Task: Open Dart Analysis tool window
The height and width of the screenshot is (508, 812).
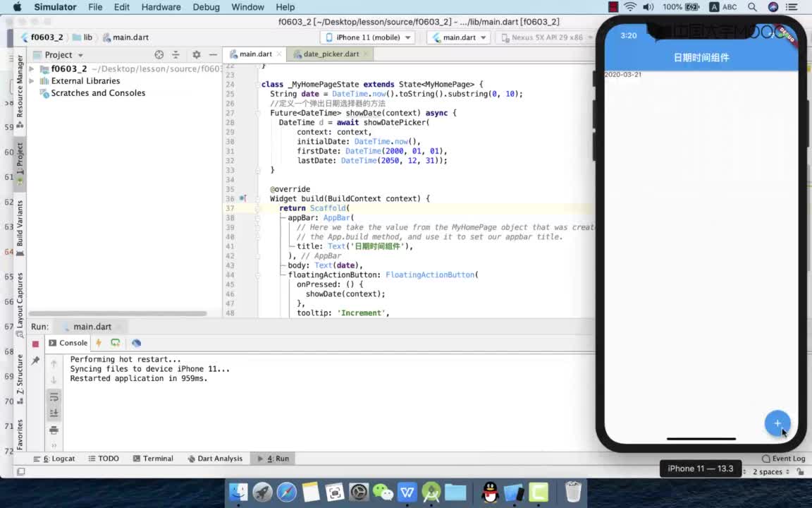Action: (x=215, y=458)
